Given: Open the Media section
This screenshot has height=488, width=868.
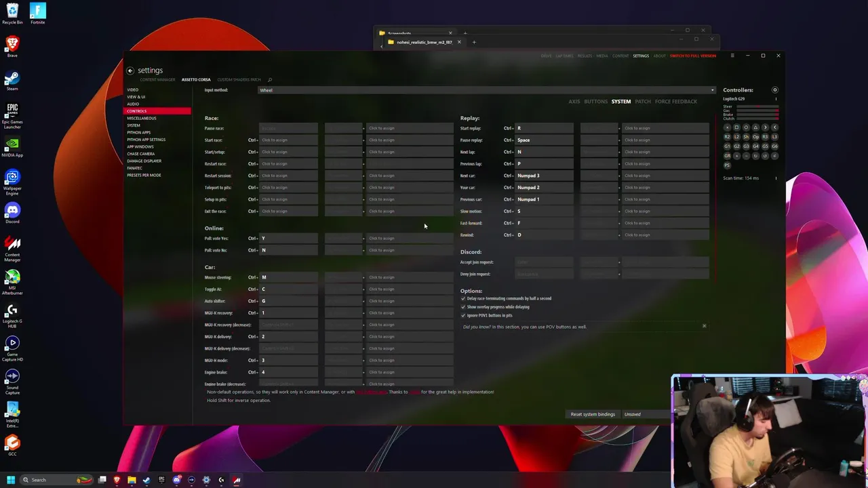Looking at the screenshot, I should pos(602,56).
